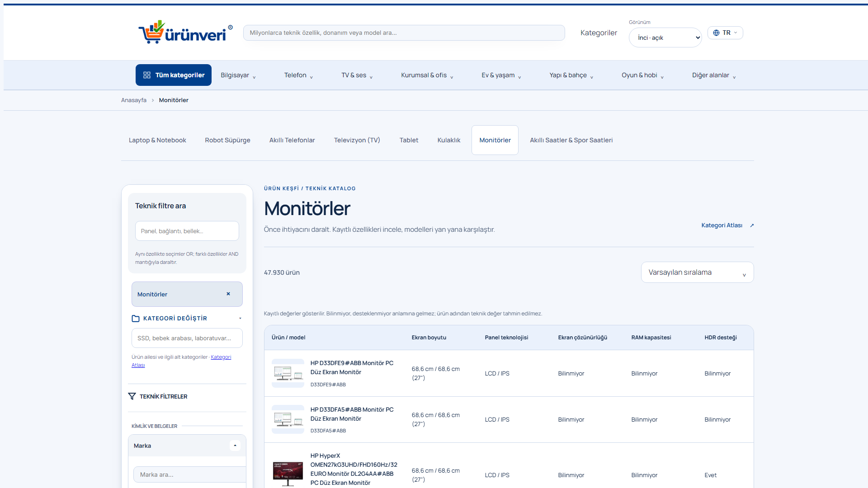Click the RAM kapasitesi column header

point(651,338)
